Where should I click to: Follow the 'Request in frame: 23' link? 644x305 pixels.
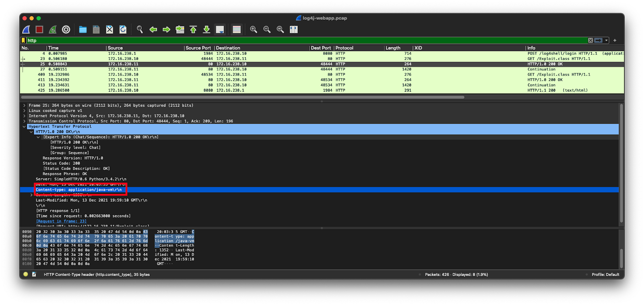click(61, 221)
